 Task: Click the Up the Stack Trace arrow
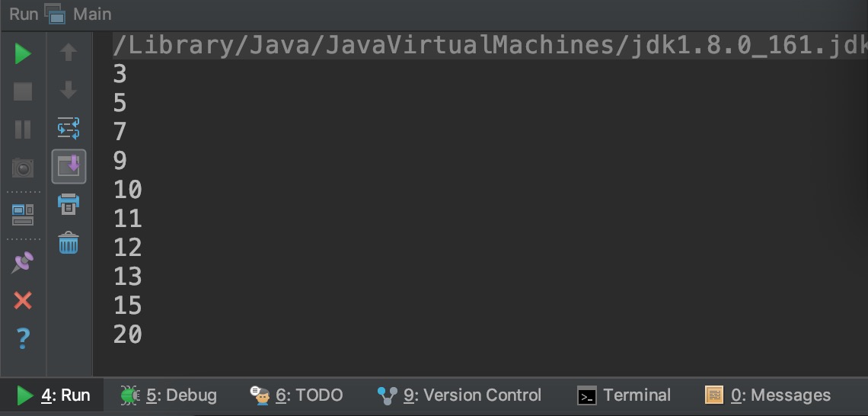click(x=68, y=52)
